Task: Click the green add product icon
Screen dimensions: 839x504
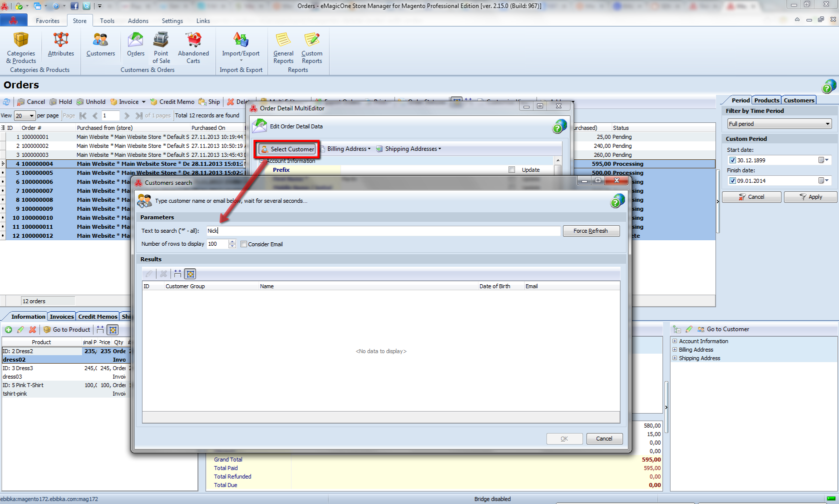Action: [8, 330]
